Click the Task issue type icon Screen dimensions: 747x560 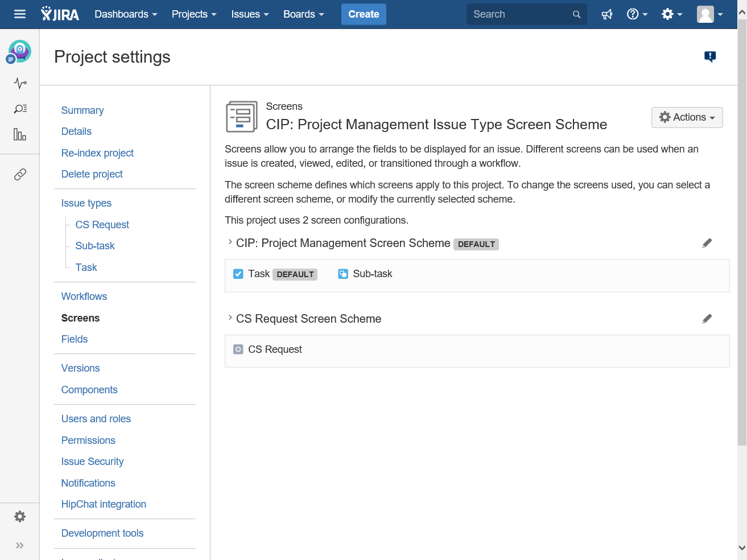point(238,274)
